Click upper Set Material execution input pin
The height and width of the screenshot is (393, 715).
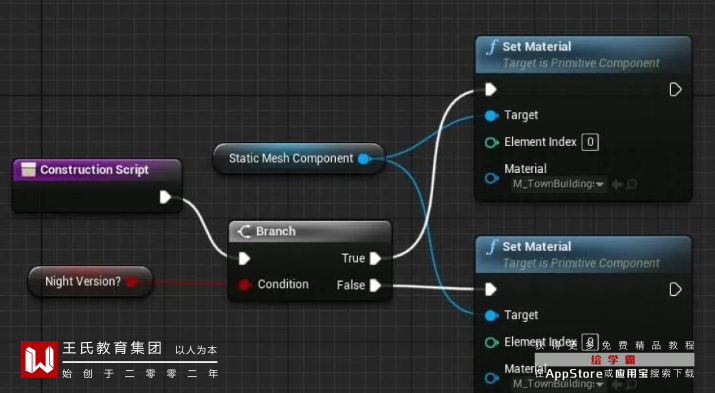[x=491, y=89]
